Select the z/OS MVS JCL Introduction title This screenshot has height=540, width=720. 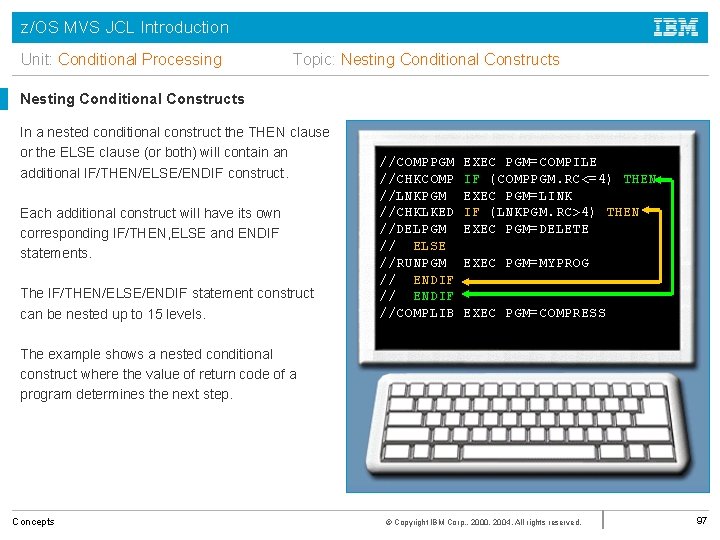pyautogui.click(x=124, y=27)
